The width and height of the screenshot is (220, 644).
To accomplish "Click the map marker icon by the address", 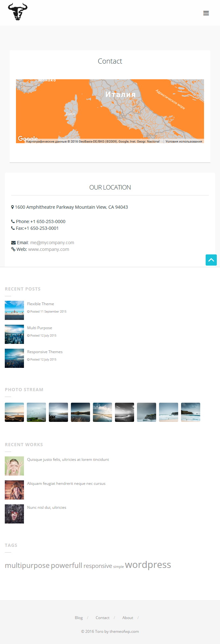I will (12, 207).
